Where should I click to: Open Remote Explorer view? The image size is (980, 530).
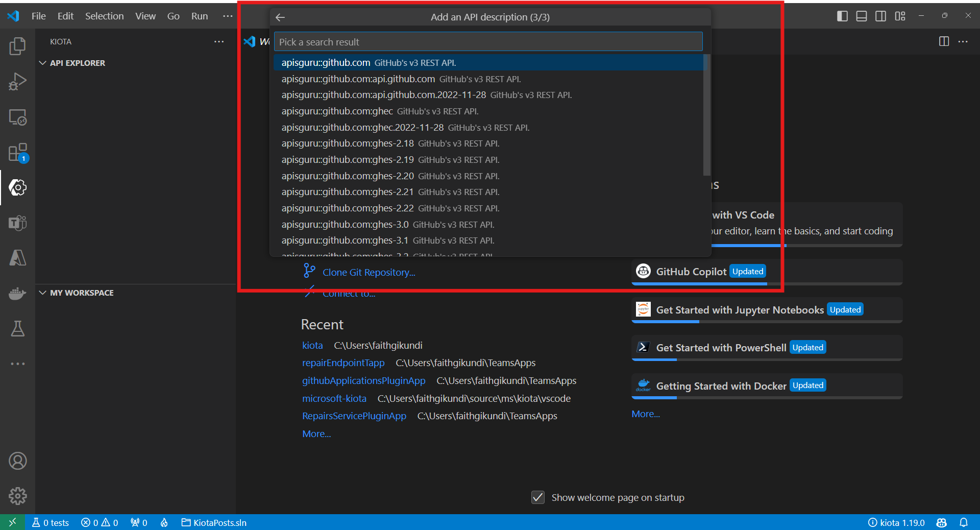(17, 117)
